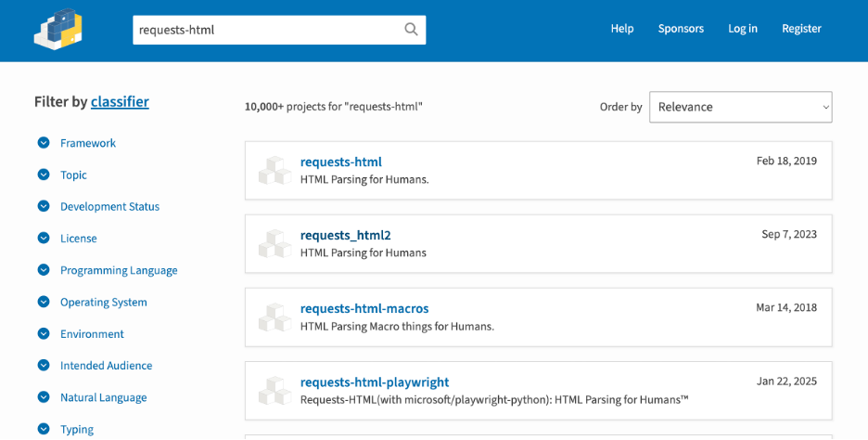Click the Natural Language label
868x440 pixels.
pyautogui.click(x=104, y=398)
